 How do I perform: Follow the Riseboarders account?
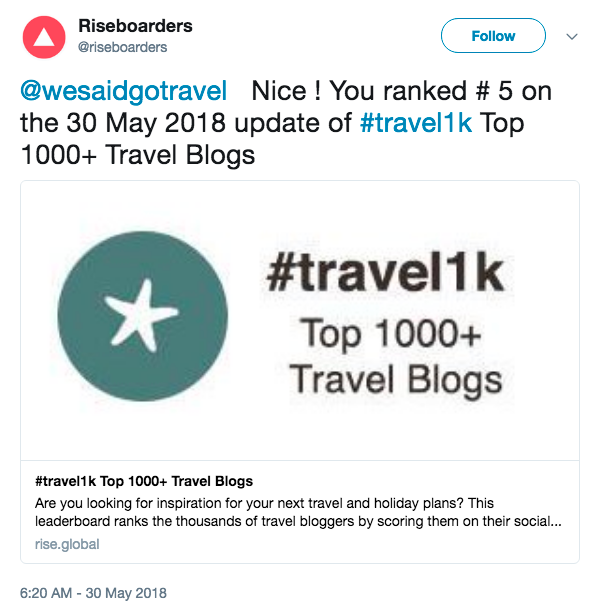493,36
